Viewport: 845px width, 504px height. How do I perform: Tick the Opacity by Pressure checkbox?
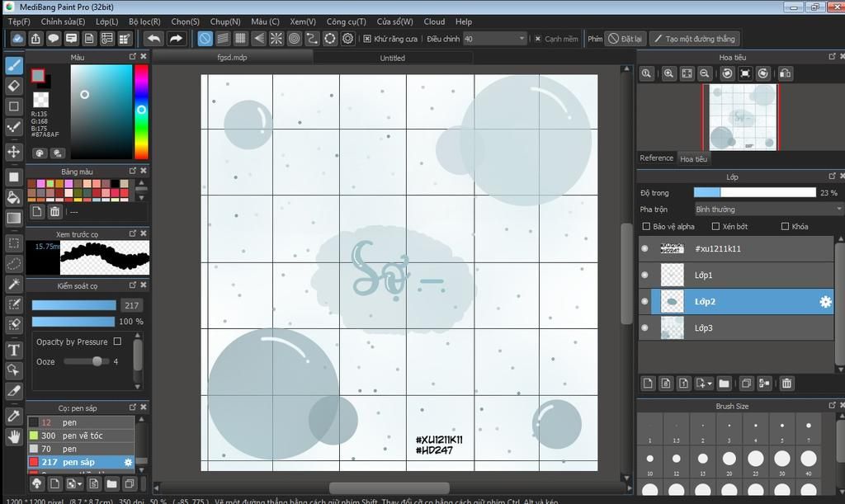(117, 341)
